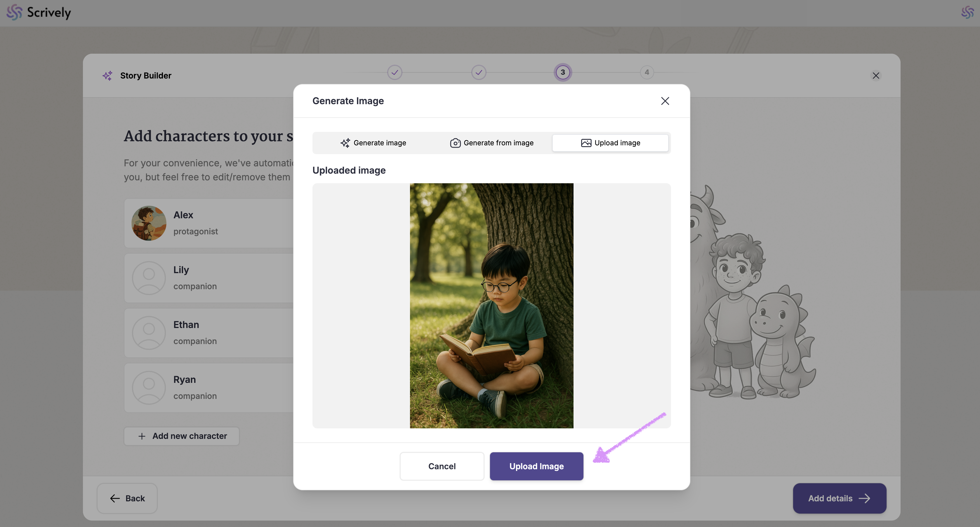Screen dimensions: 980x527
Task: Click Lily's placeholder avatar icon
Action: (149, 278)
